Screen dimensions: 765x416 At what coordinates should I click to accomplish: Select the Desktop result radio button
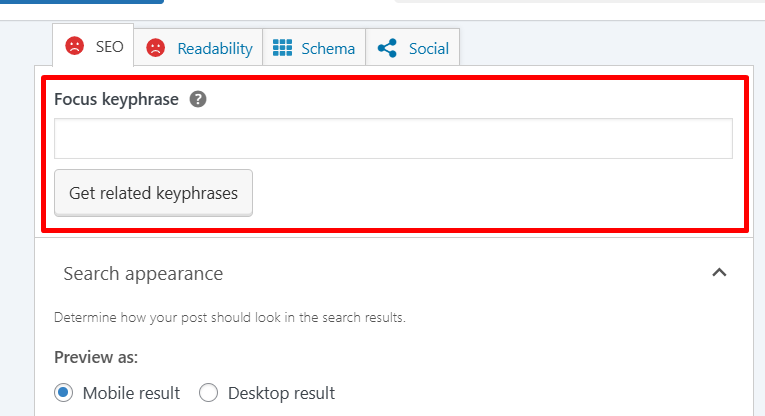point(208,392)
